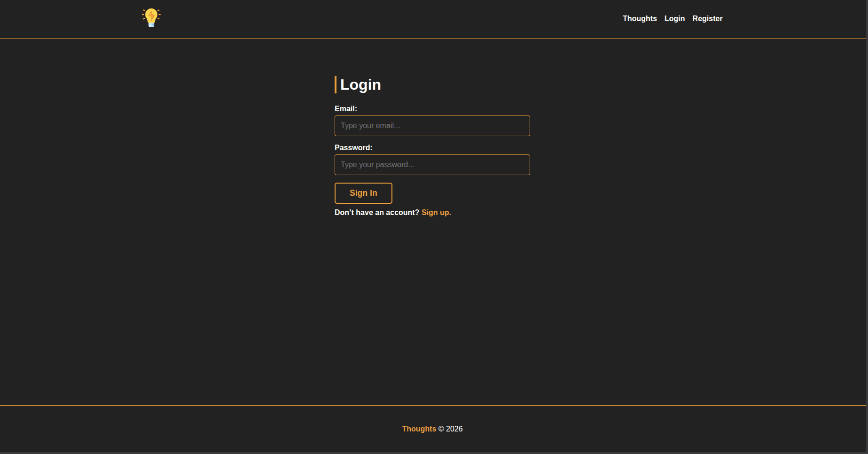Click the lightbulb logo icon
Image resolution: width=868 pixels, height=454 pixels.
[x=151, y=18]
